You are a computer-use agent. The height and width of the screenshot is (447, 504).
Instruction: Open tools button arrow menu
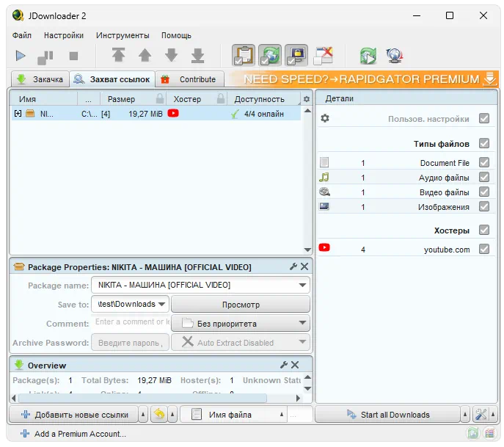click(493, 414)
